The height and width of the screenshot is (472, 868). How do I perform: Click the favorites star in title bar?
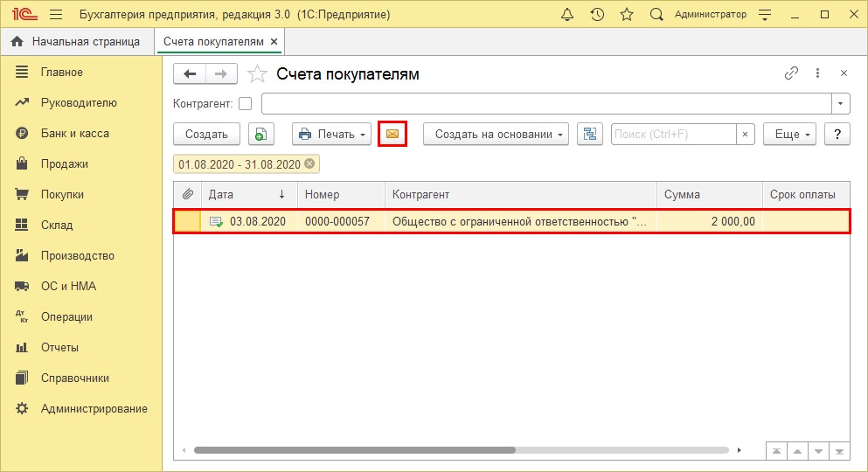click(x=626, y=15)
